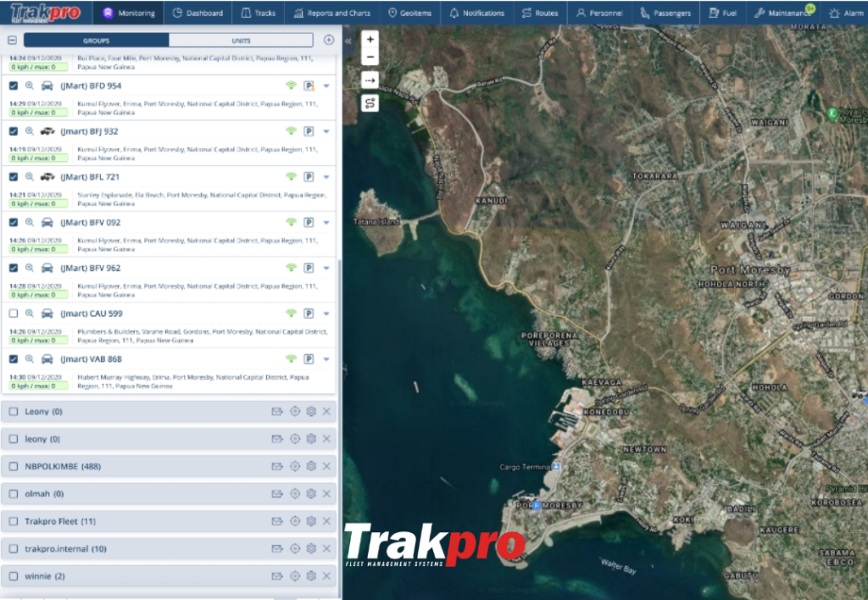Zoom the map in with the plus control

(368, 39)
